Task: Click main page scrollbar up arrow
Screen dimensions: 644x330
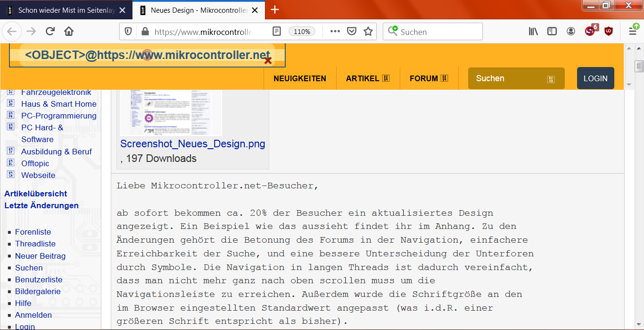Action: (639, 48)
